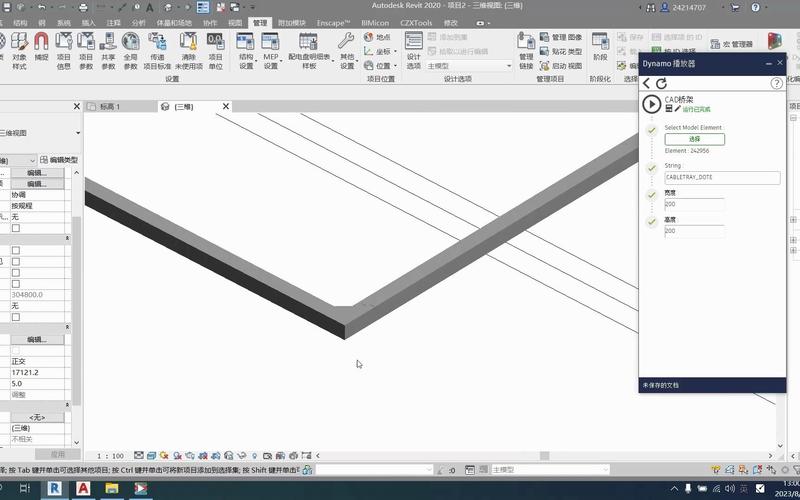Open the 三维视图 type selector dropdown
The width and height of the screenshot is (800, 500).
pyautogui.click(x=78, y=133)
